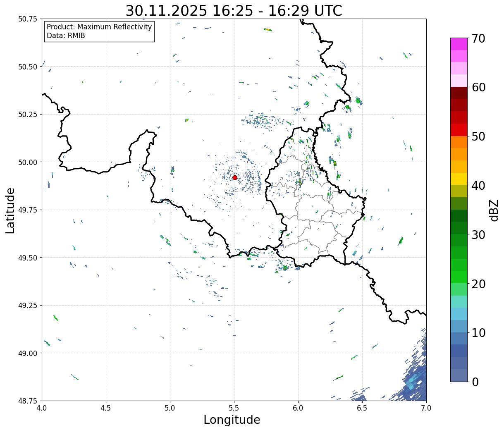Click the longitude tick label 7.0
Viewport: 504px width, 430px height.
[x=426, y=408]
